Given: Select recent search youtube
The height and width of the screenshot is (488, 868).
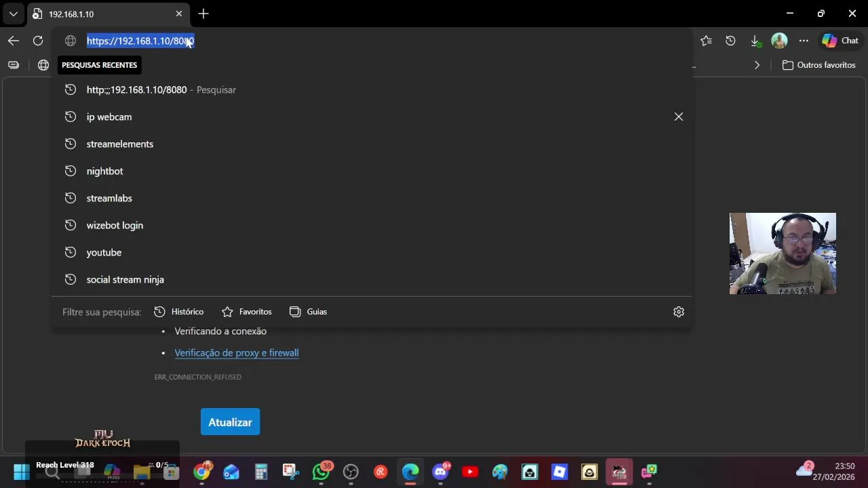Looking at the screenshot, I should 372,252.
